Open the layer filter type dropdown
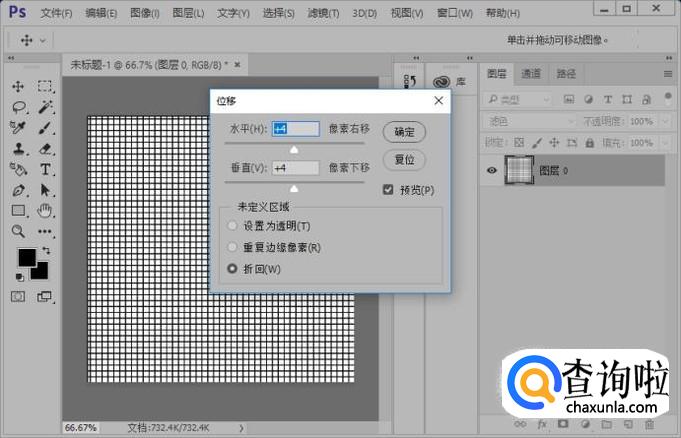Viewport: 681px width, 438px height. click(521, 99)
